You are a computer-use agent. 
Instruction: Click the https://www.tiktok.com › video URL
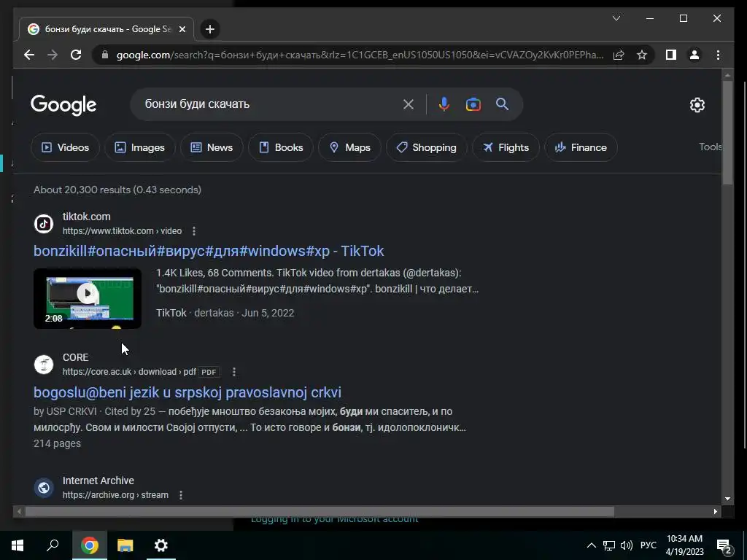click(122, 231)
